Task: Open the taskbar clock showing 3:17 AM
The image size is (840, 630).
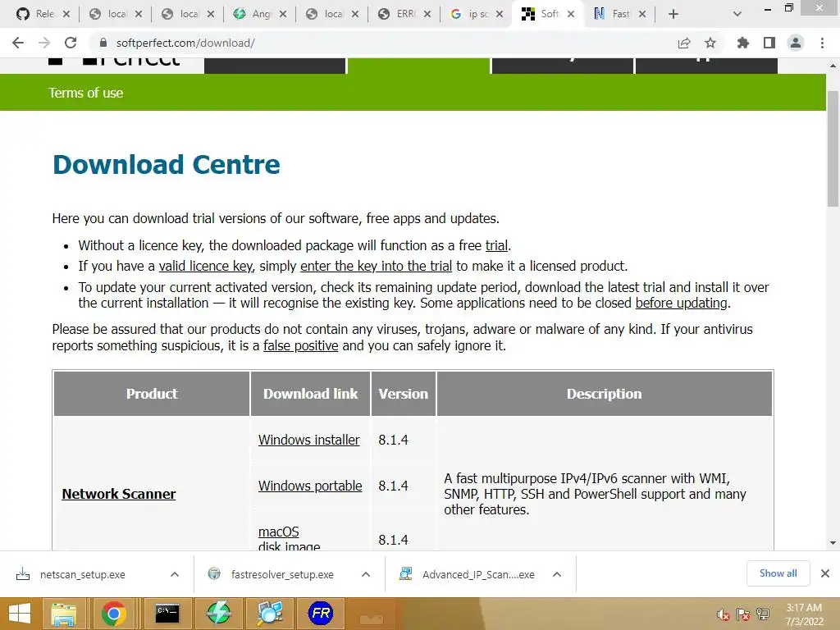Action: point(804,614)
